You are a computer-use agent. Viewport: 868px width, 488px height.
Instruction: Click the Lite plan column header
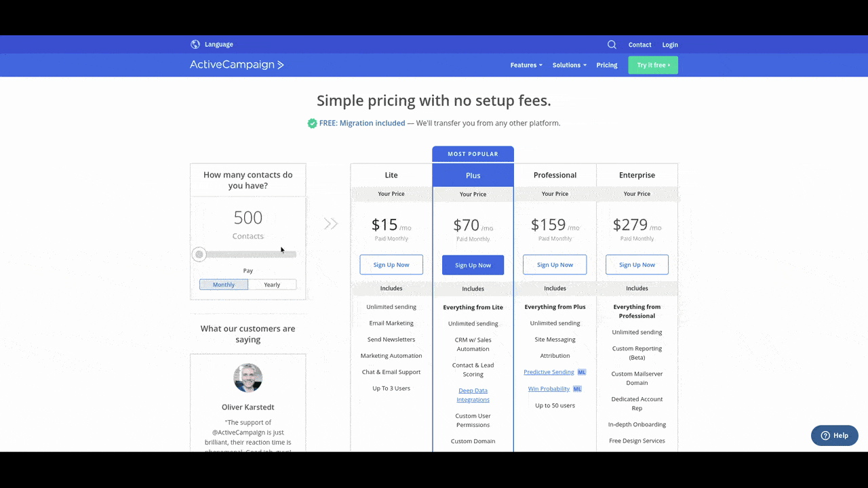tap(391, 175)
